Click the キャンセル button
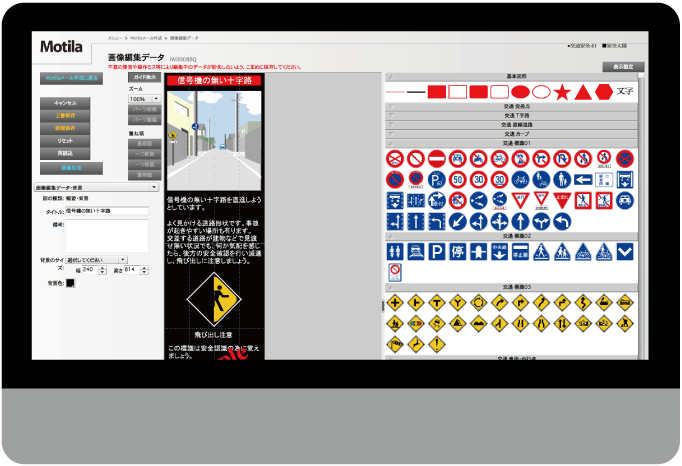This screenshot has width=682, height=466. point(65,103)
